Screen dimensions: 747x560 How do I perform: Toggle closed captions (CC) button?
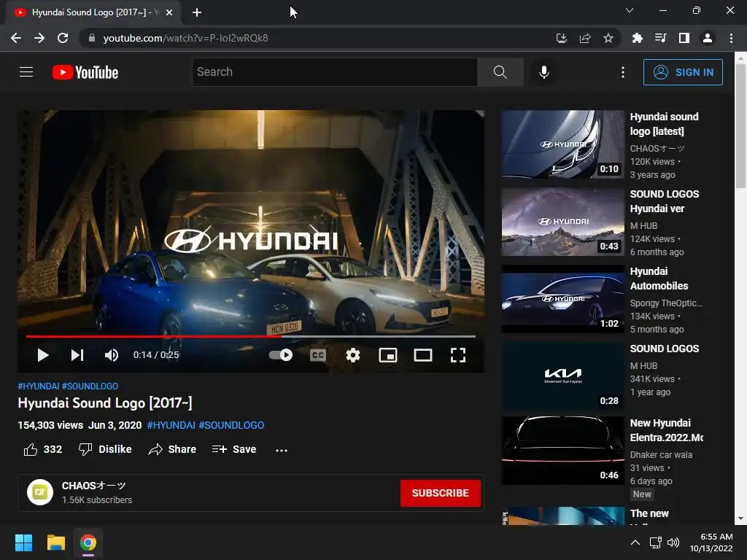[x=318, y=355]
